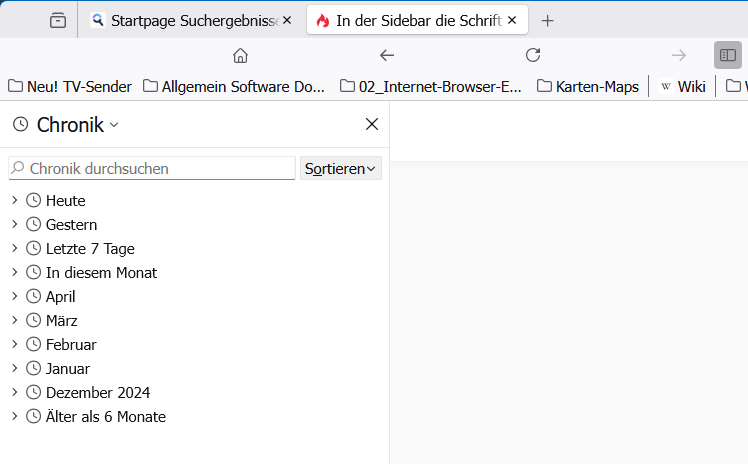Select the Dezember 2024 history entry
Viewport: 748px width, 464px height.
click(98, 392)
